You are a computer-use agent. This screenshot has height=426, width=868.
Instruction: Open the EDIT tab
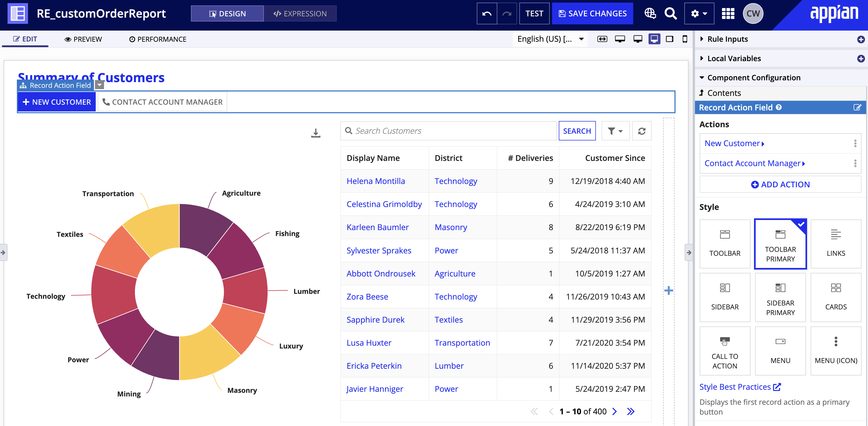tap(25, 39)
